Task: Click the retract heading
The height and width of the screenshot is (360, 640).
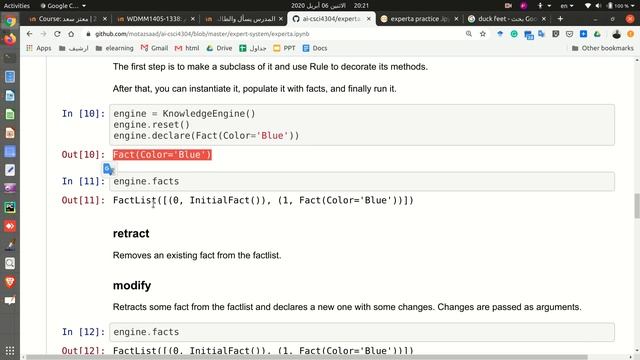Action: 131,233
